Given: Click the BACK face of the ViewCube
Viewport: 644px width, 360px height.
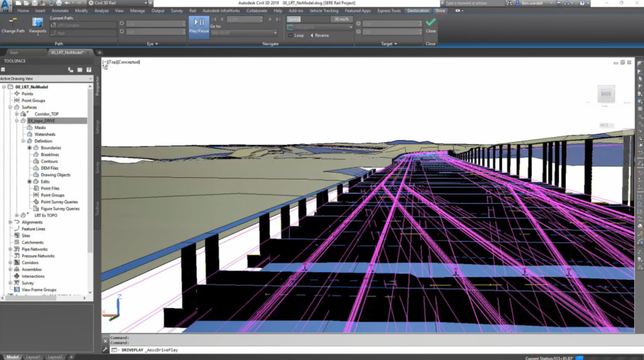Looking at the screenshot, I should click(606, 94).
